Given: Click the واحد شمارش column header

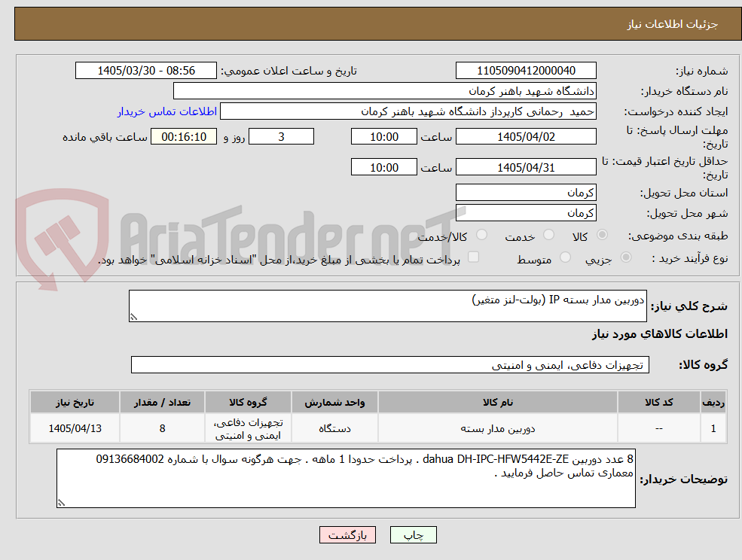Looking at the screenshot, I should point(334,403).
